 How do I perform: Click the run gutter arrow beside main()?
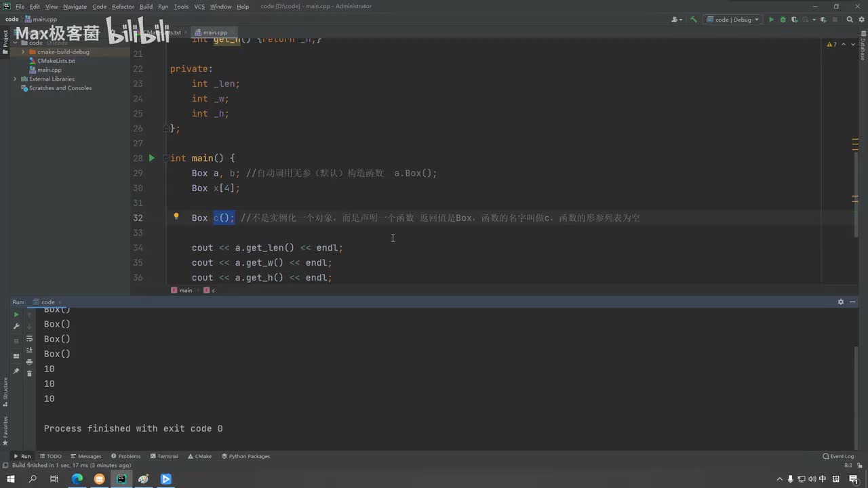[152, 158]
